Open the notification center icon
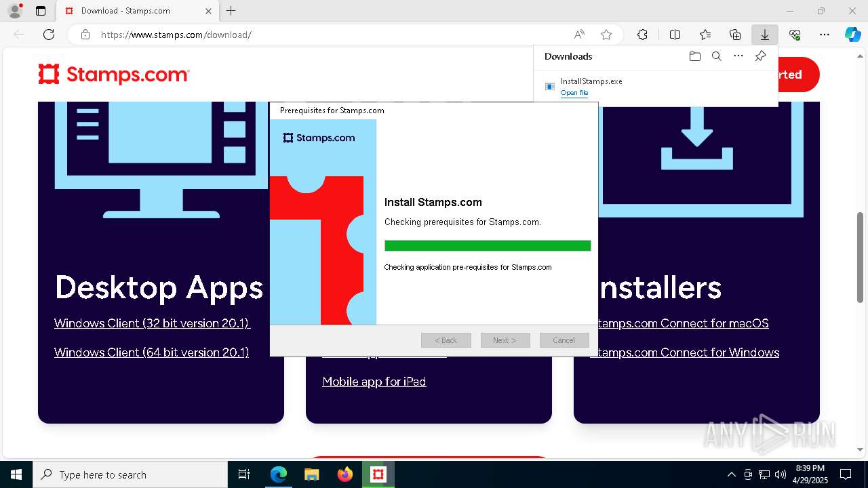Screen dimensions: 868x488 tap(846, 474)
